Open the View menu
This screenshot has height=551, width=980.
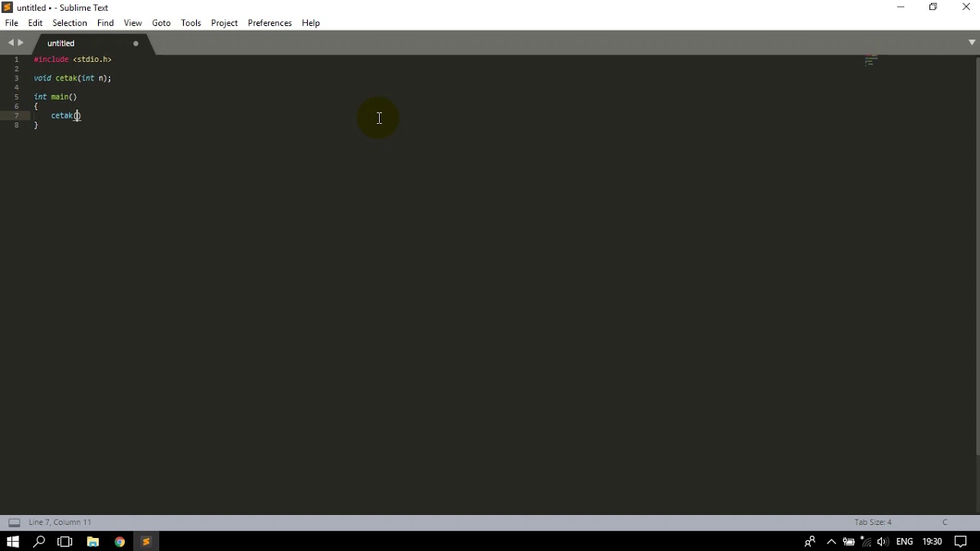point(133,23)
